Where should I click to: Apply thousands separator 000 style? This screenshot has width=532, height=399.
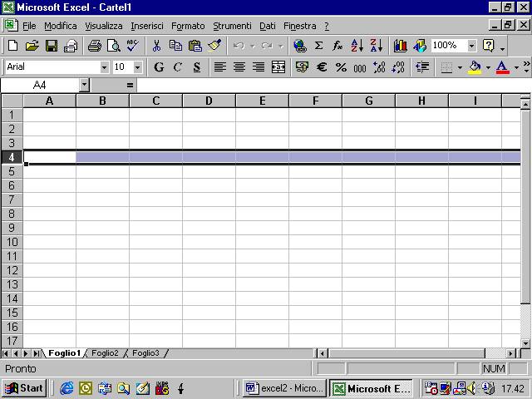(x=360, y=66)
